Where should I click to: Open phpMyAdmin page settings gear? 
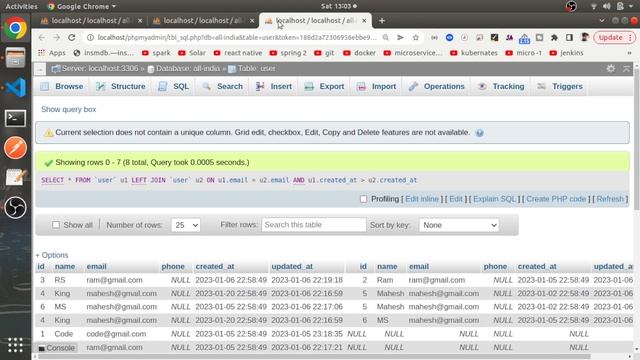(x=611, y=69)
